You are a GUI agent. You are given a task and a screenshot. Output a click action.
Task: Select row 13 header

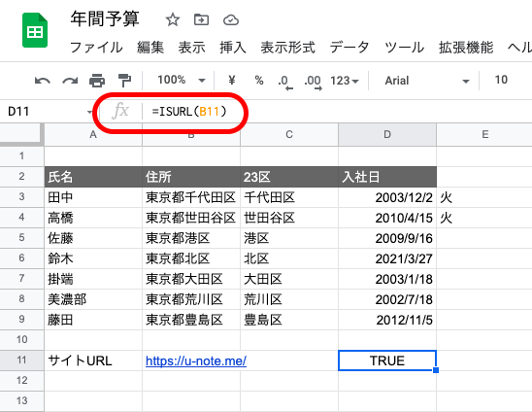[21, 400]
